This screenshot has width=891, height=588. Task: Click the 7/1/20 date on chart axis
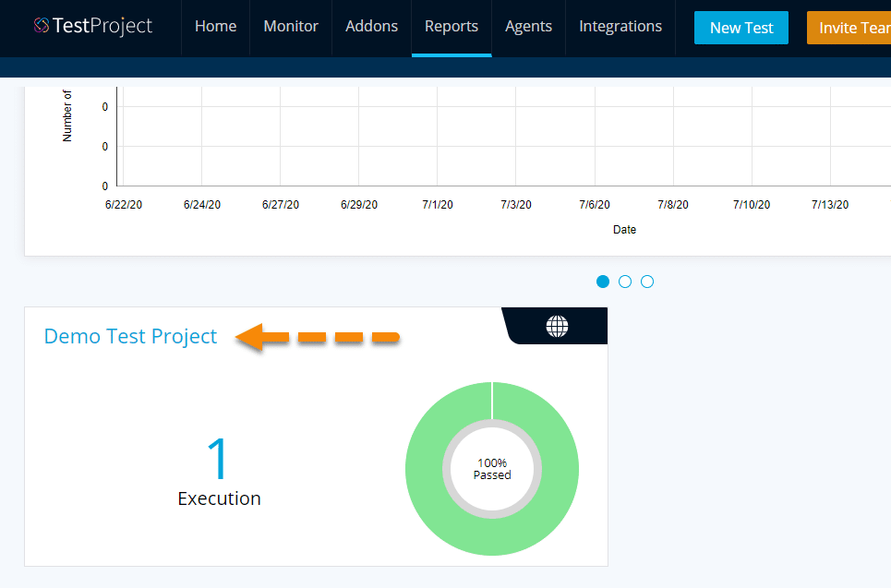(x=438, y=205)
